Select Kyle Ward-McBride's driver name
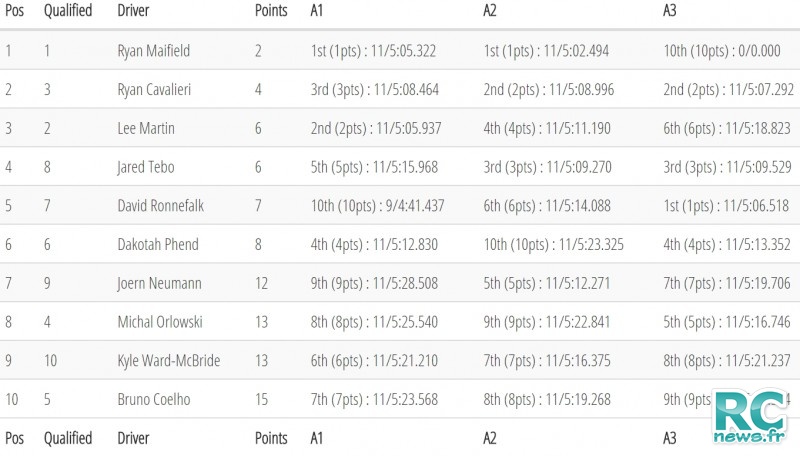This screenshot has width=800, height=456. tap(169, 361)
